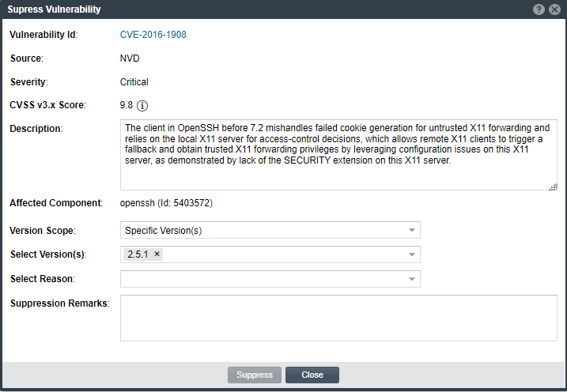Click the Select Reason dropdown arrow
567x392 pixels.
[411, 279]
